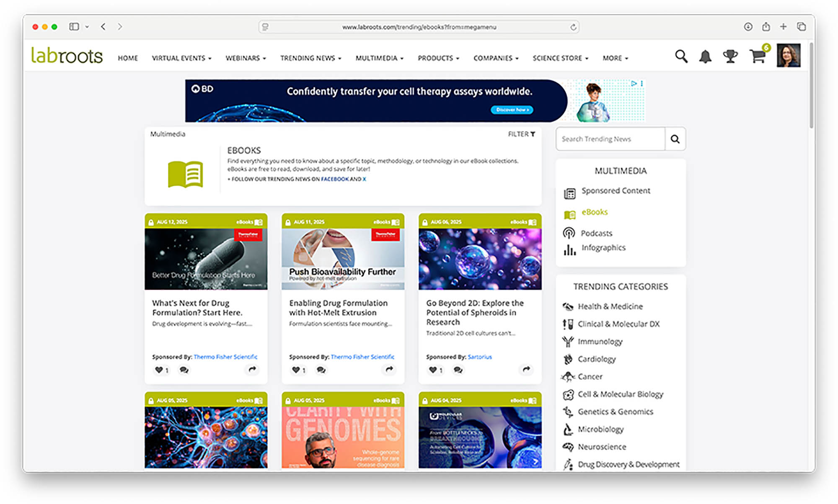Like the What's Next for Drug Formulation eBook
The height and width of the screenshot is (504, 838).
(159, 370)
